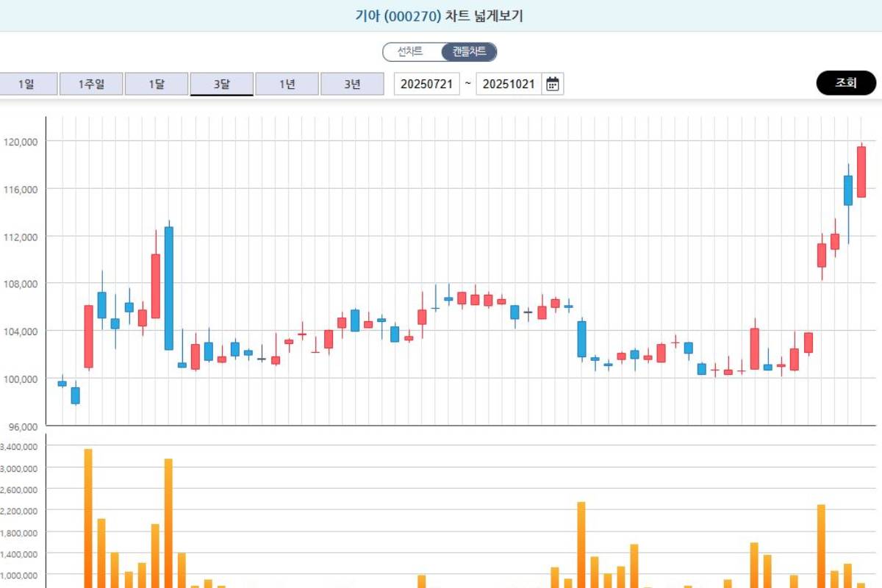882x588 pixels.
Task: Click the 96,000 price axis label
Action: [23, 426]
